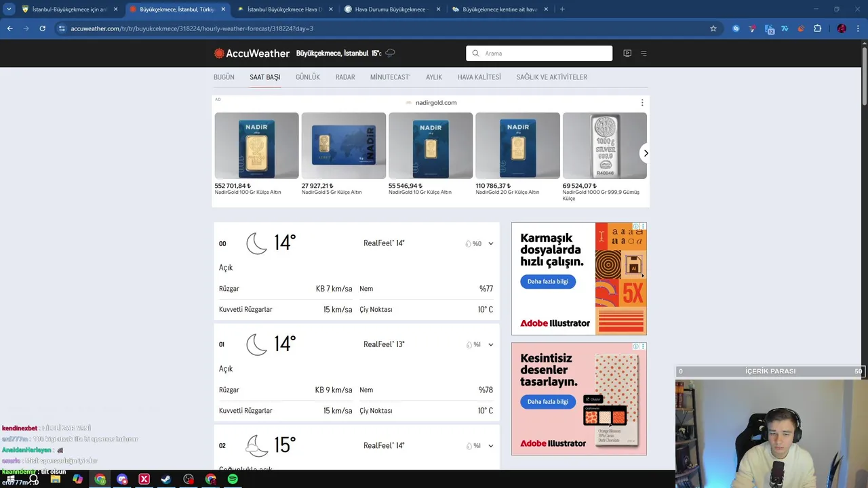Click the partly cloudy moon icon for hour 02
Screen dimensions: 868x488
256,445
